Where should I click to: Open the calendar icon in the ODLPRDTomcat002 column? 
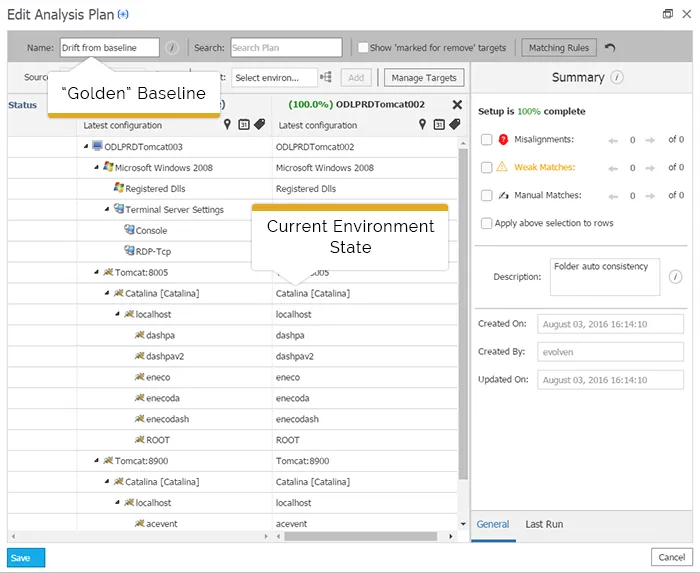(x=439, y=125)
